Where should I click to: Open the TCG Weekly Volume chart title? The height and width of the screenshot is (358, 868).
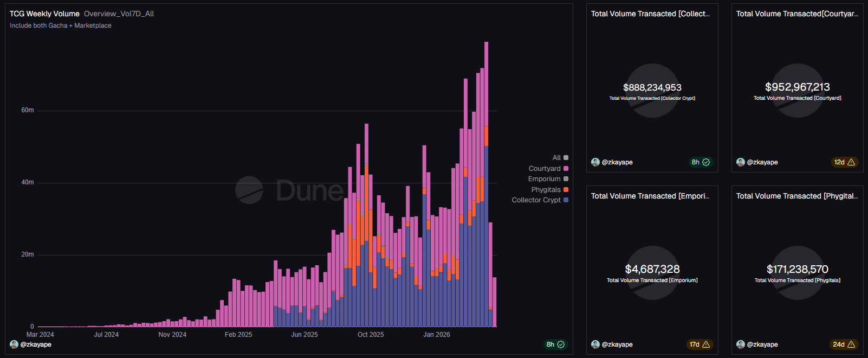pyautogui.click(x=44, y=14)
